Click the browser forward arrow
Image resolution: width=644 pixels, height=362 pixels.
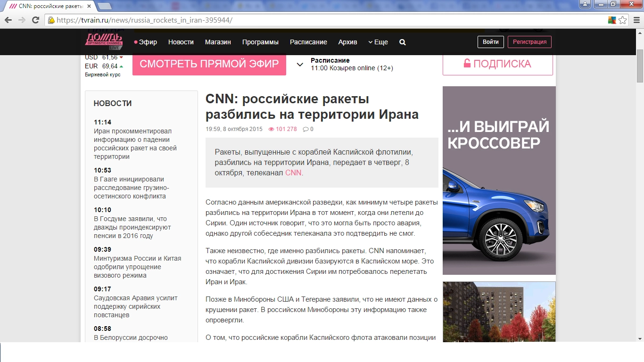click(22, 20)
